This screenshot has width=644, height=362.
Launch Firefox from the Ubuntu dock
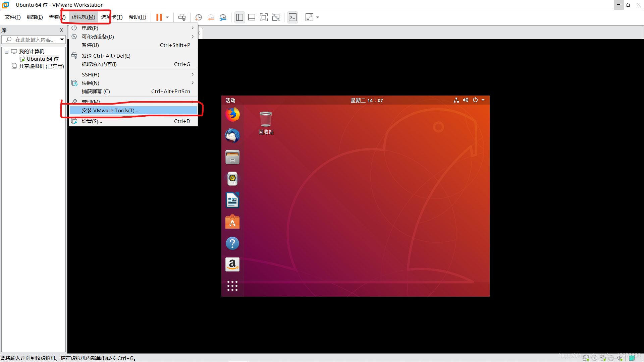[232, 114]
